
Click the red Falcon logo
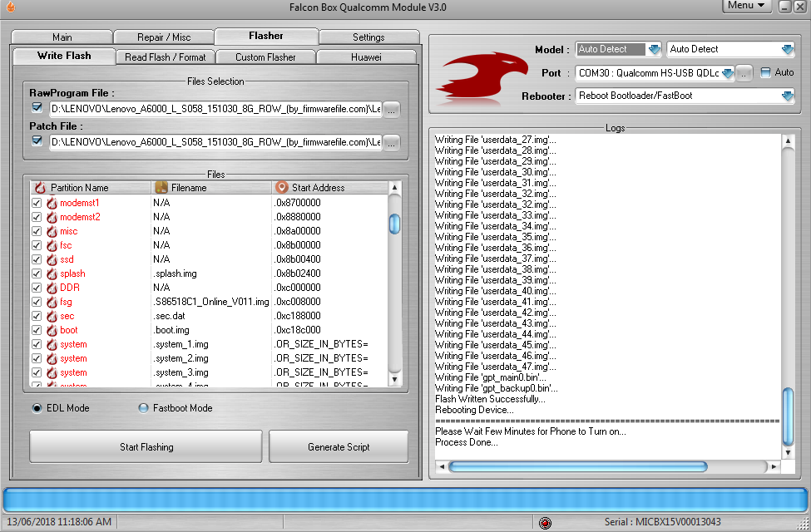(x=482, y=76)
